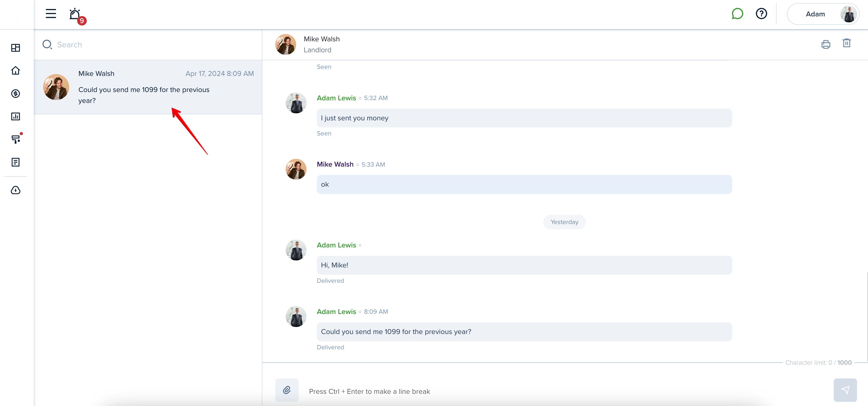Open the bar chart reports icon

coord(16,116)
